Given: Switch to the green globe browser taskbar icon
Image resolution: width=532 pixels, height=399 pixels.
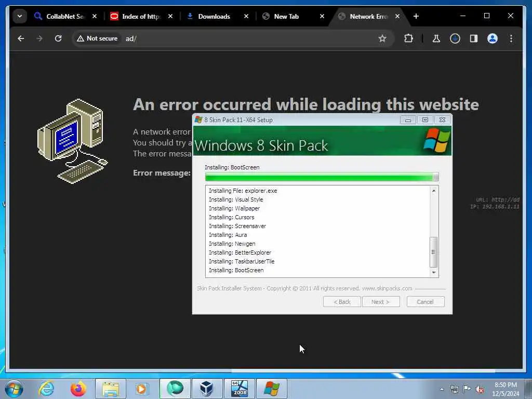Looking at the screenshot, I should [x=175, y=389].
